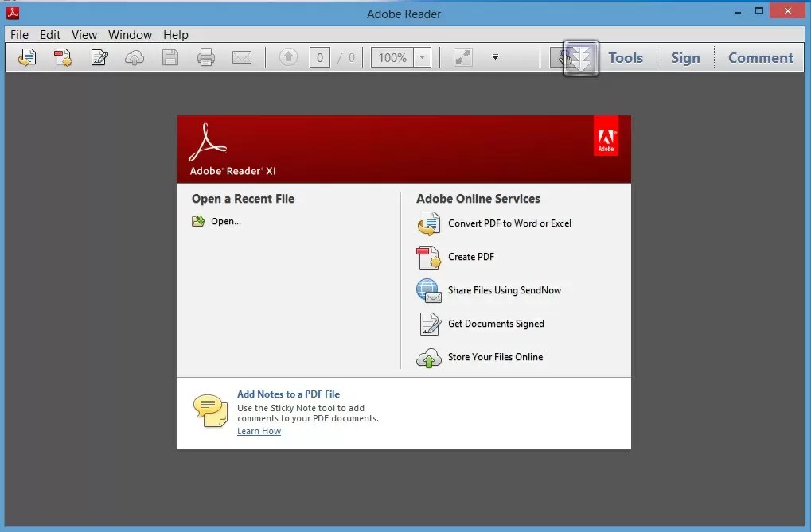Click the Learn How link
Screen dimensions: 811x532
(259, 430)
